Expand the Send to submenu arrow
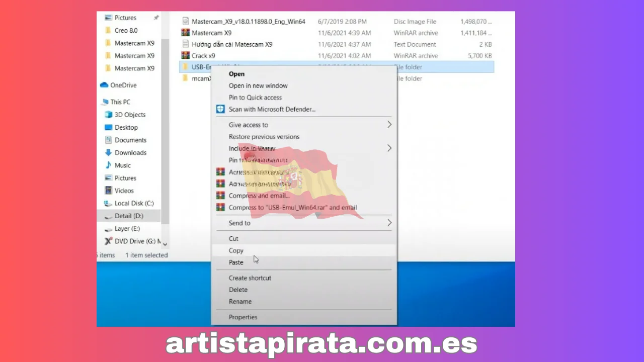Viewport: 644px width, 362px height. [389, 223]
